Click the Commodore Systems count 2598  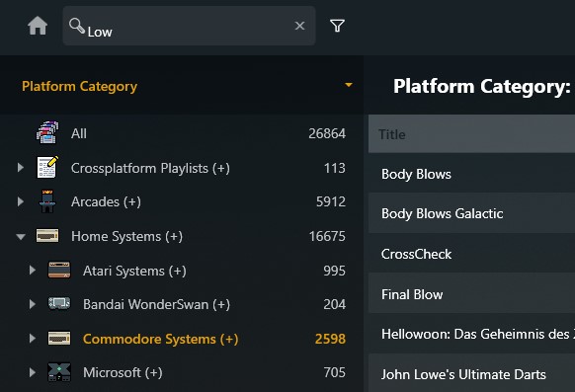coord(330,339)
